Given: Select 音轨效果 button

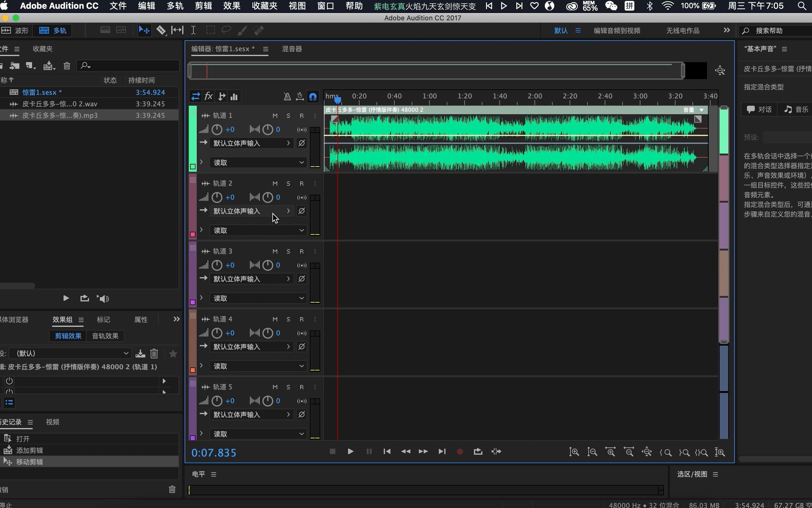Looking at the screenshot, I should point(105,336).
